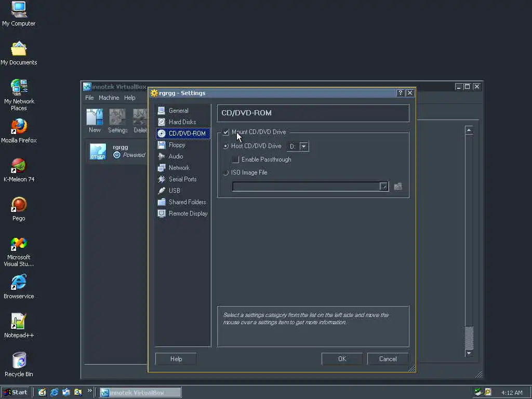Click the VirtualBox scrollbar up arrow
Screen dimensions: 532x399
tap(469, 130)
